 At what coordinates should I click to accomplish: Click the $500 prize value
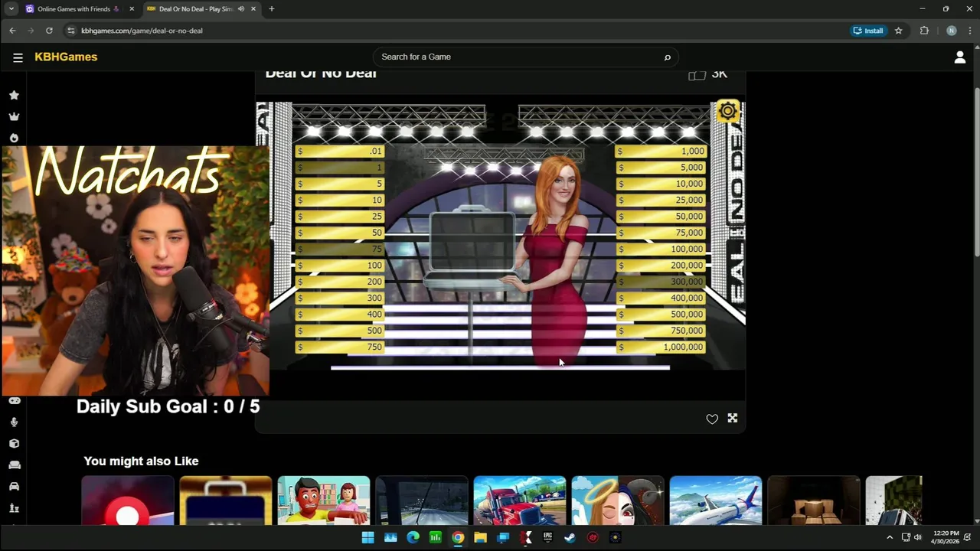pos(339,331)
